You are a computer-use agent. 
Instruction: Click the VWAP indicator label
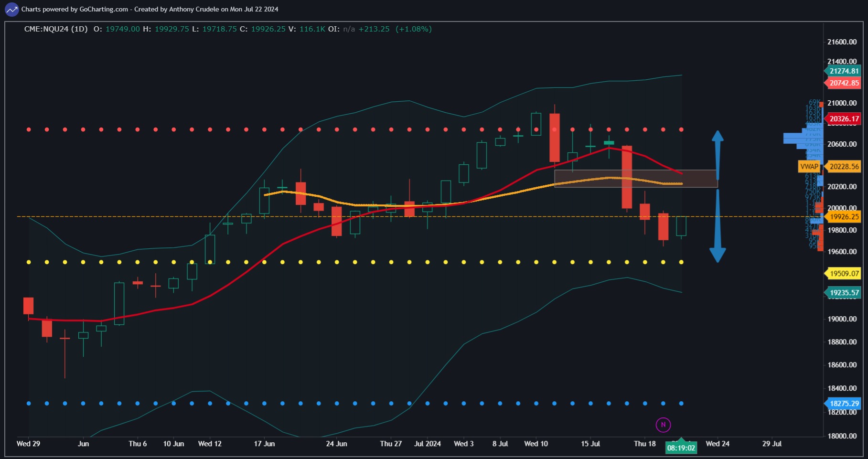point(808,167)
